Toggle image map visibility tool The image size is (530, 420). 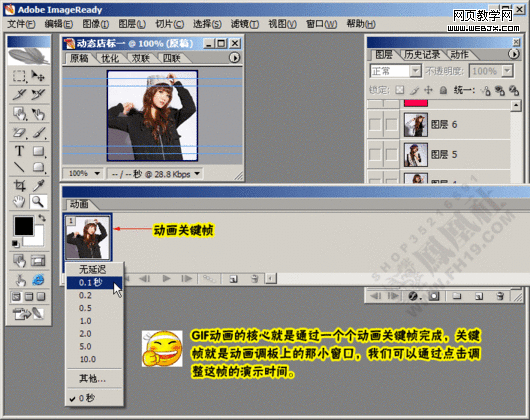click(x=19, y=261)
